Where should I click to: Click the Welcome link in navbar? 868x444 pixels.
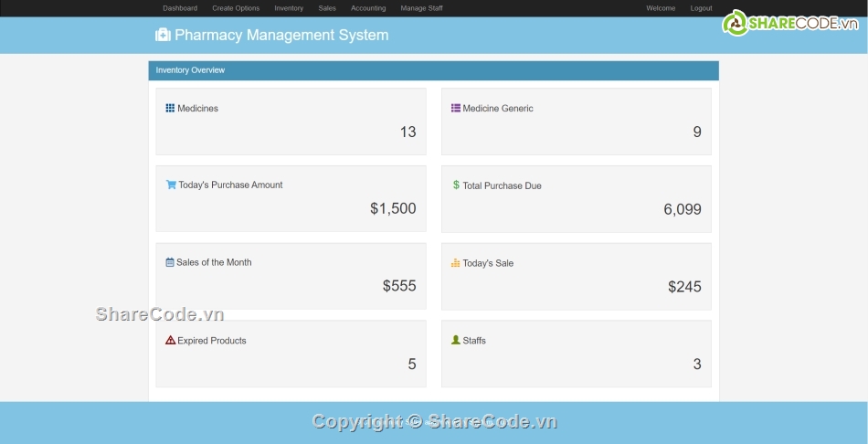[x=661, y=8]
